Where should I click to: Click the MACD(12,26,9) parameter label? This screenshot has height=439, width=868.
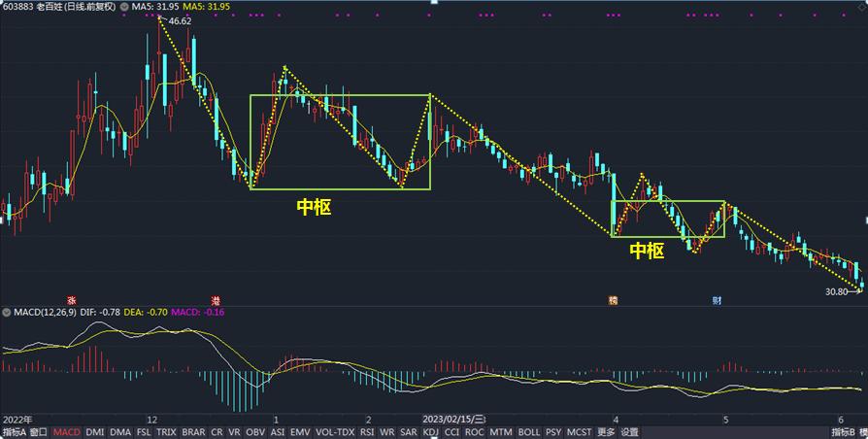[46, 312]
